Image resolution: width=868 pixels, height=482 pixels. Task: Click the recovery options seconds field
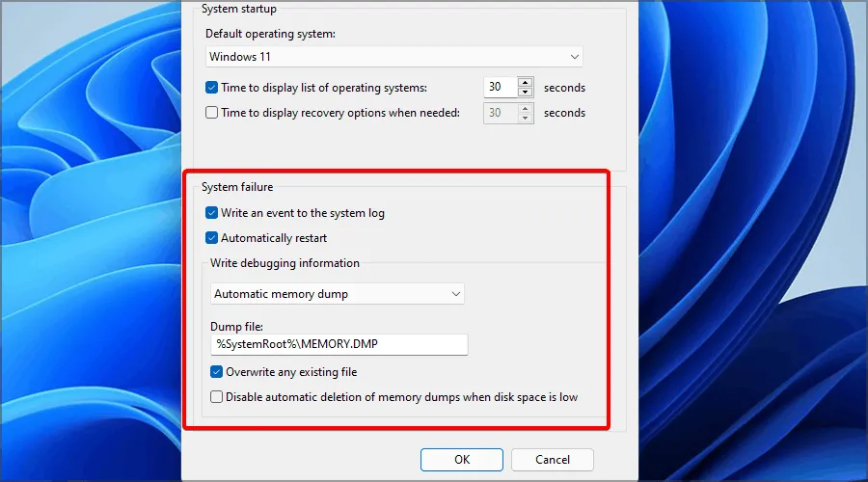tap(499, 113)
